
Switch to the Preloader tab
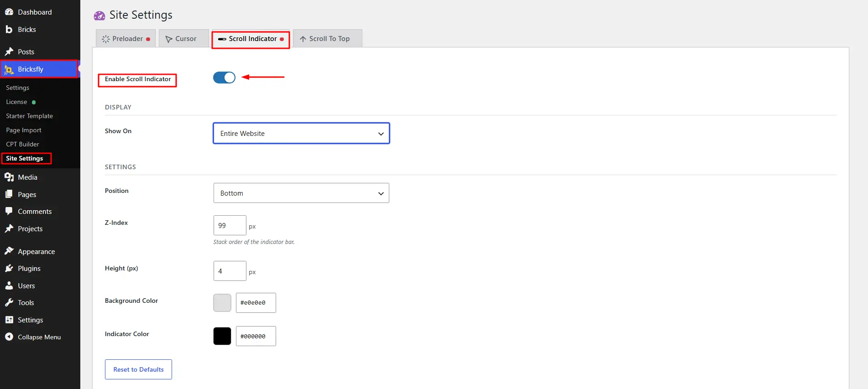125,38
